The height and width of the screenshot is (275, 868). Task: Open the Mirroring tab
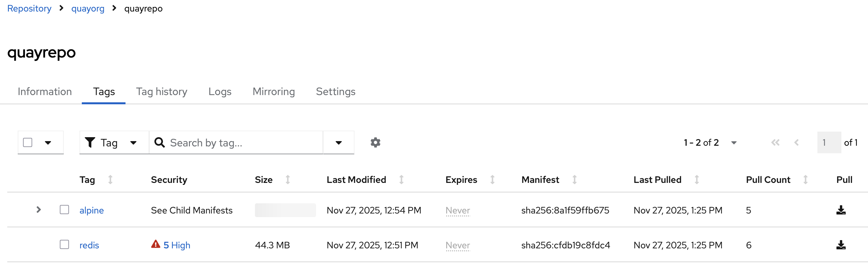(273, 91)
